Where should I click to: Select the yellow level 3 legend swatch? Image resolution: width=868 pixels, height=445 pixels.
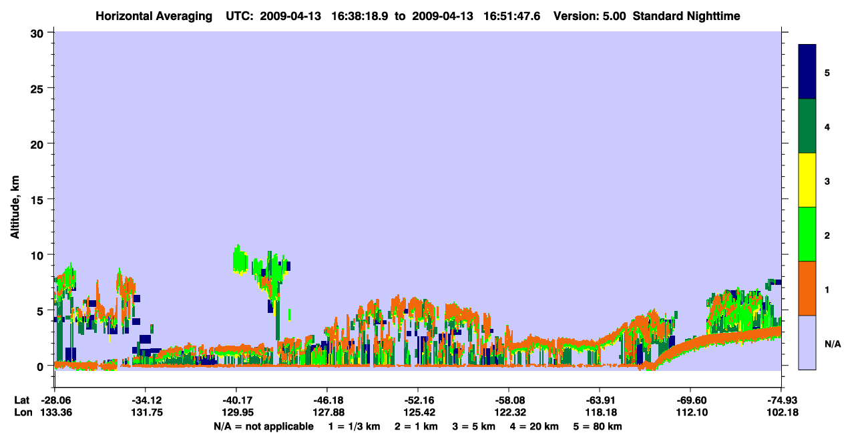[807, 180]
